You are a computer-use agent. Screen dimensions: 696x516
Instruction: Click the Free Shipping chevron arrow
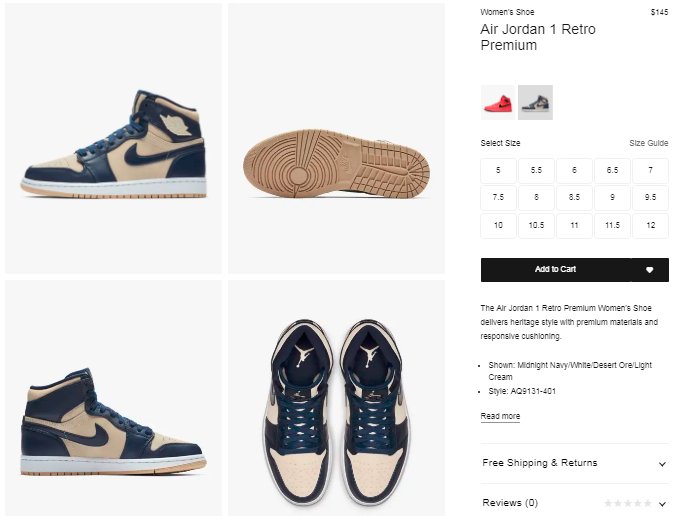pos(662,464)
